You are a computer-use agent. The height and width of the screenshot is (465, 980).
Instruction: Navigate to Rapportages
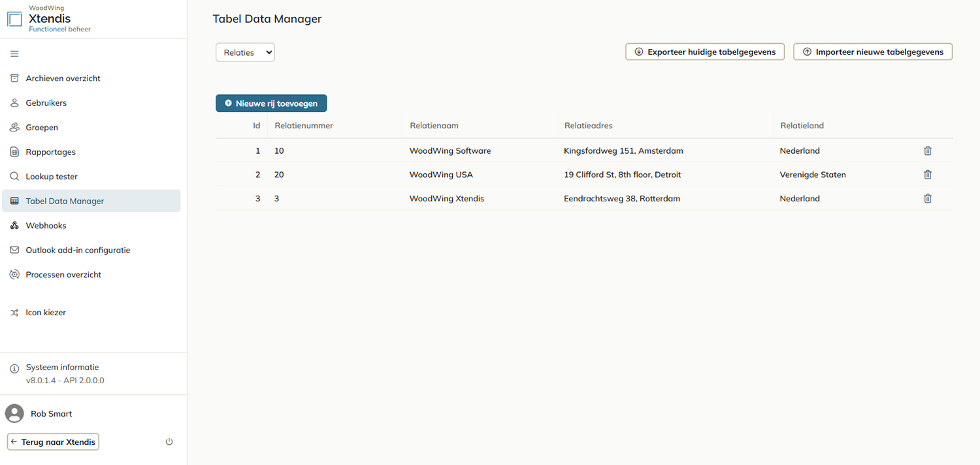pos(91,152)
